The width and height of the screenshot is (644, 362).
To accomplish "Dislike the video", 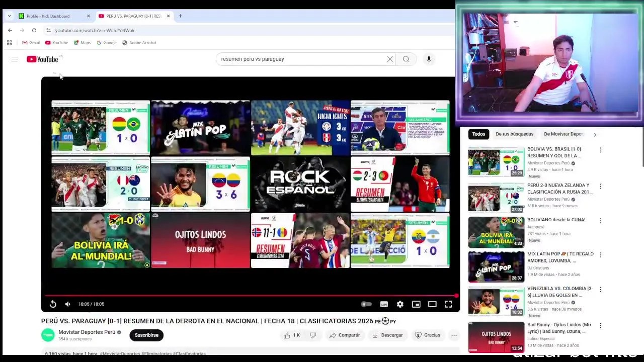I will tap(313, 335).
